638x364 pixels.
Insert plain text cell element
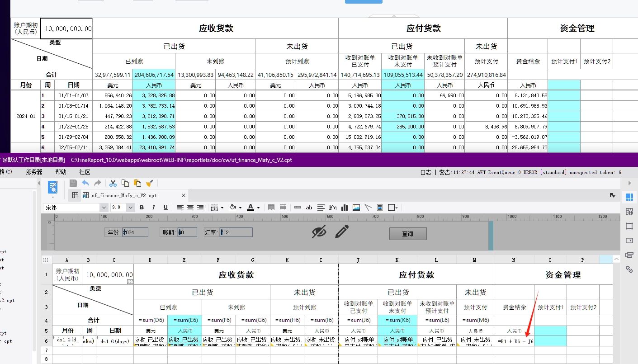pyautogui.click(x=298, y=208)
